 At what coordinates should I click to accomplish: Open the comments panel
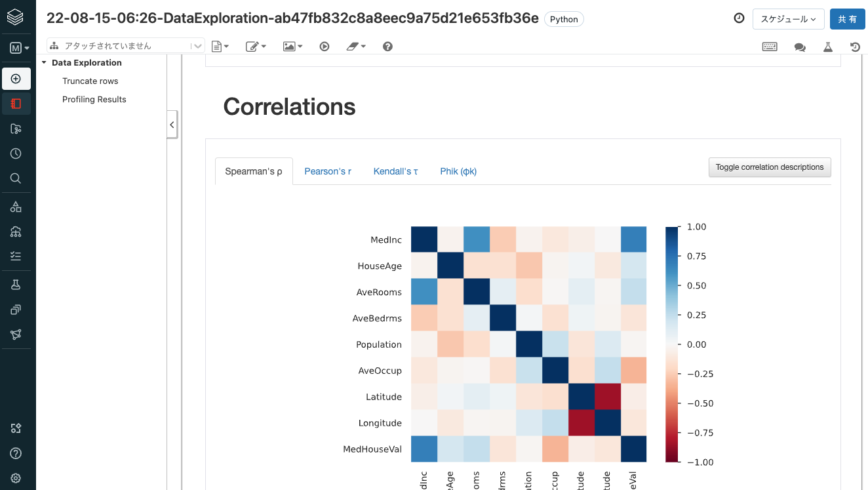tap(800, 47)
